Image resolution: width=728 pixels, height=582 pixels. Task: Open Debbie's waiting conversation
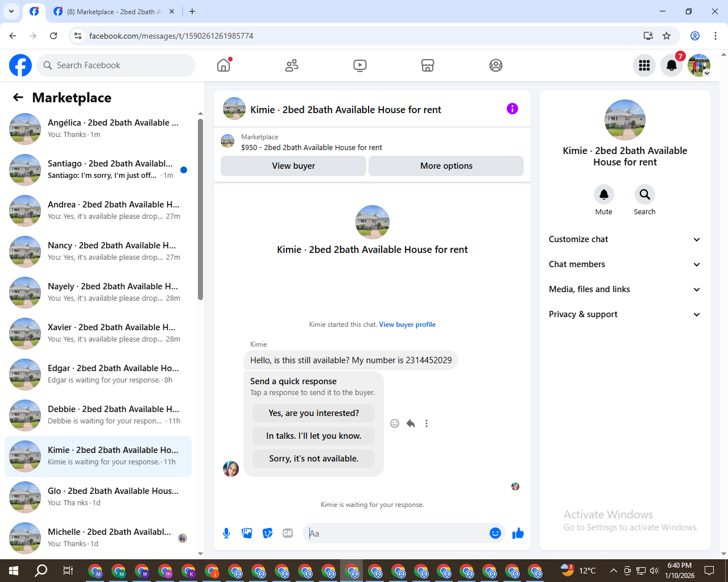pyautogui.click(x=98, y=415)
